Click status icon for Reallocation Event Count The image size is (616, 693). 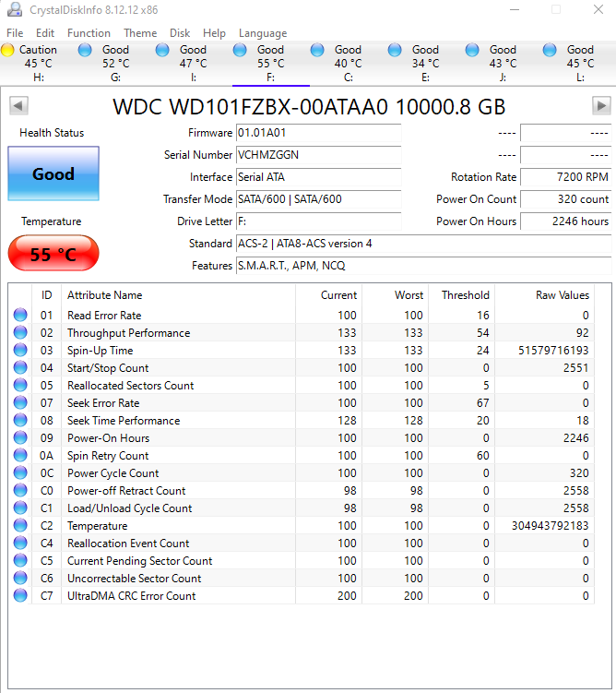[x=20, y=543]
